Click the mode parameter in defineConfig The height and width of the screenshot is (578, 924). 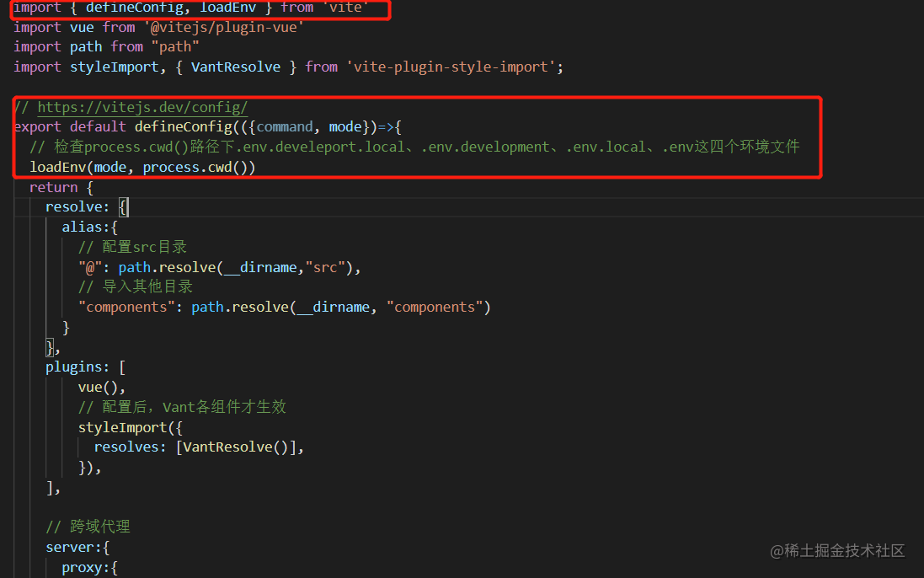(344, 126)
